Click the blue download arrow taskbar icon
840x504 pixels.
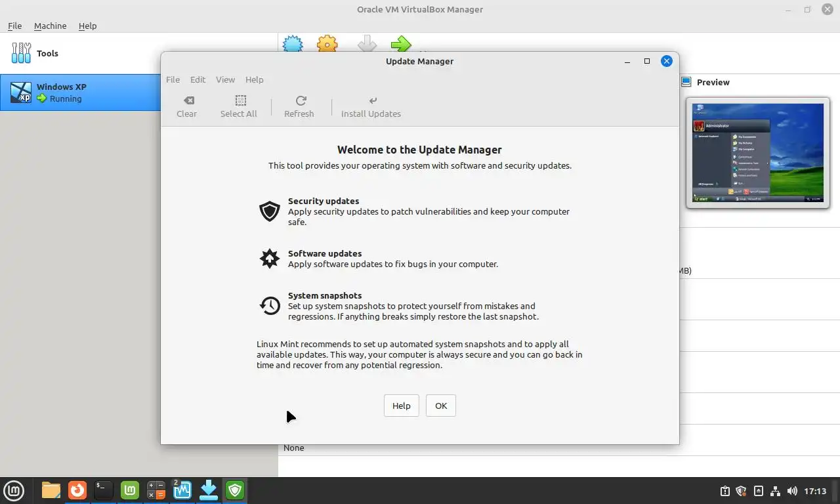point(209,490)
